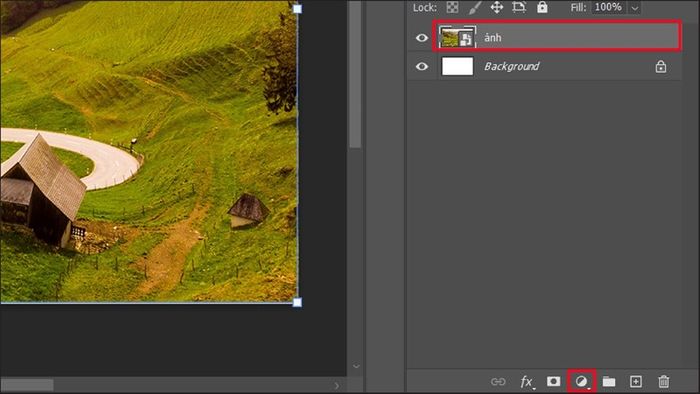Hide the ảnh layer
700x394 pixels.
pyautogui.click(x=421, y=38)
